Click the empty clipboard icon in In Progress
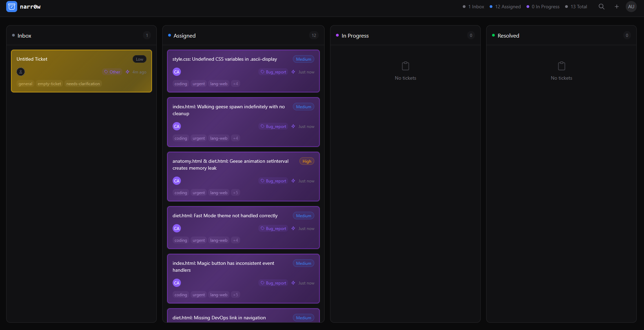Viewport: 644px width, 330px height. (405, 66)
